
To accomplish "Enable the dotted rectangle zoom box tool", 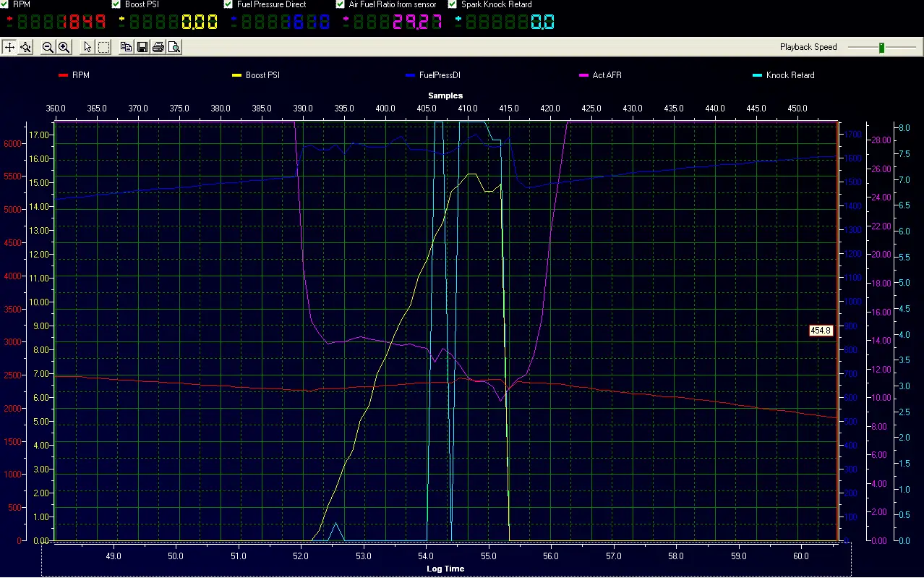I will click(104, 47).
